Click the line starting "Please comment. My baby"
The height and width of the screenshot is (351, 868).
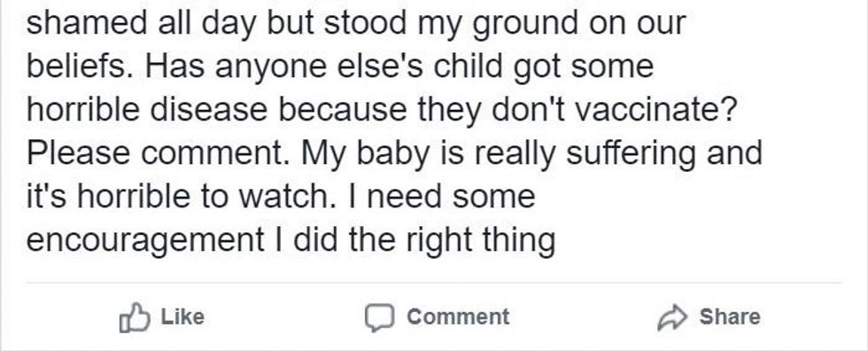(x=394, y=154)
